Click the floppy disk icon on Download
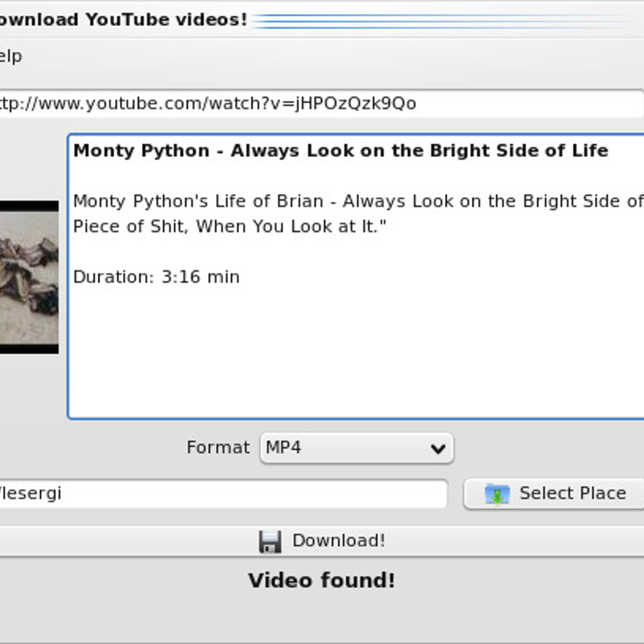 pyautogui.click(x=270, y=541)
